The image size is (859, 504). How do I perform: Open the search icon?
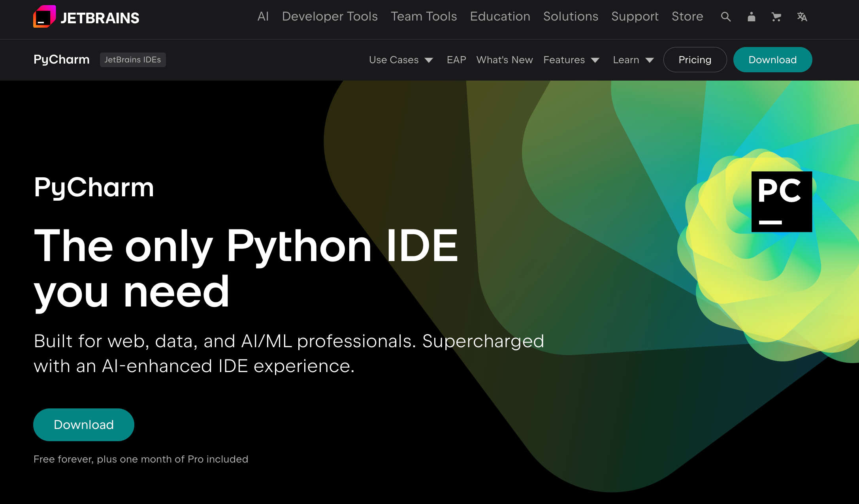click(x=725, y=17)
